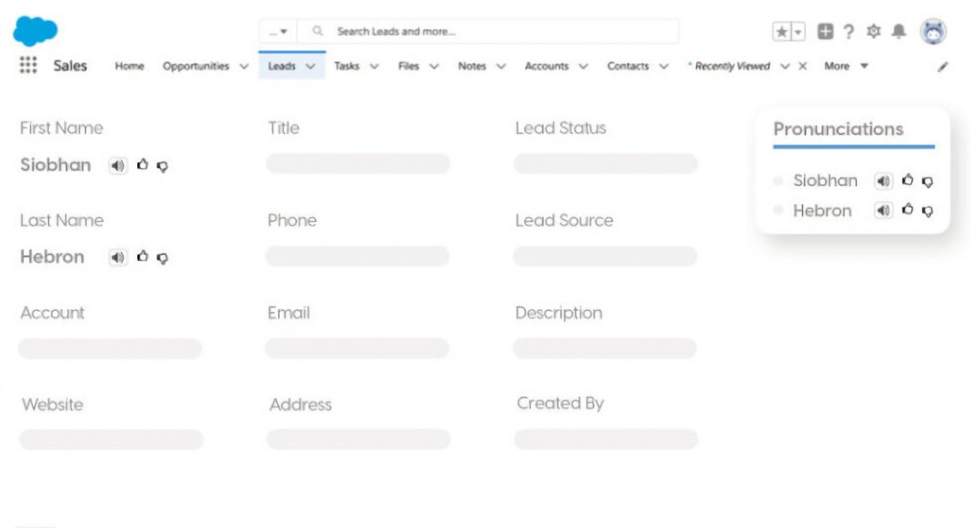Expand the Opportunities tab dropdown chevron
Image resolution: width=980 pixels, height=528 pixels.
click(243, 67)
